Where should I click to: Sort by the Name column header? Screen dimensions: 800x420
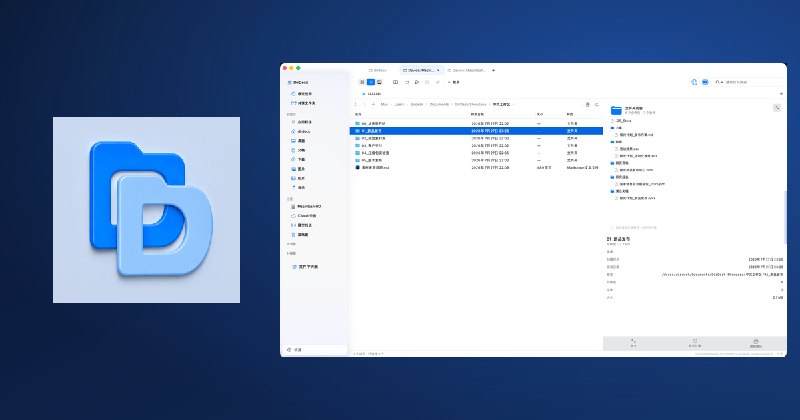point(358,114)
